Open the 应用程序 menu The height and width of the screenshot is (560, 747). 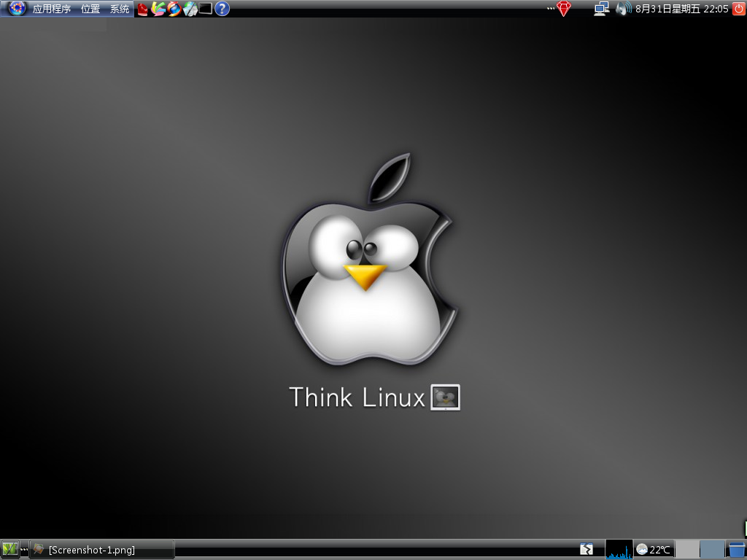(52, 9)
